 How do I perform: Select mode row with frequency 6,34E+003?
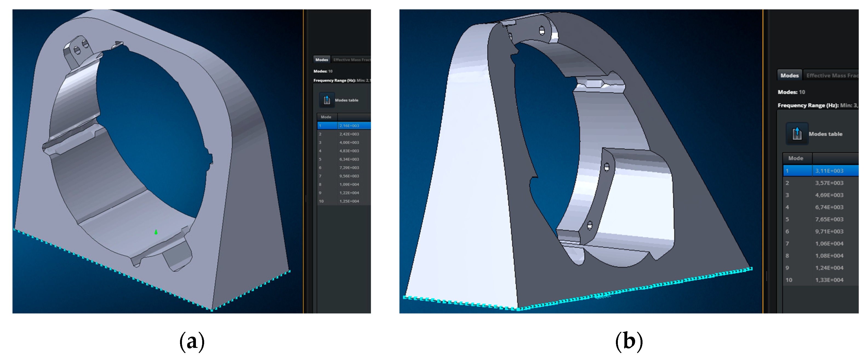349,159
